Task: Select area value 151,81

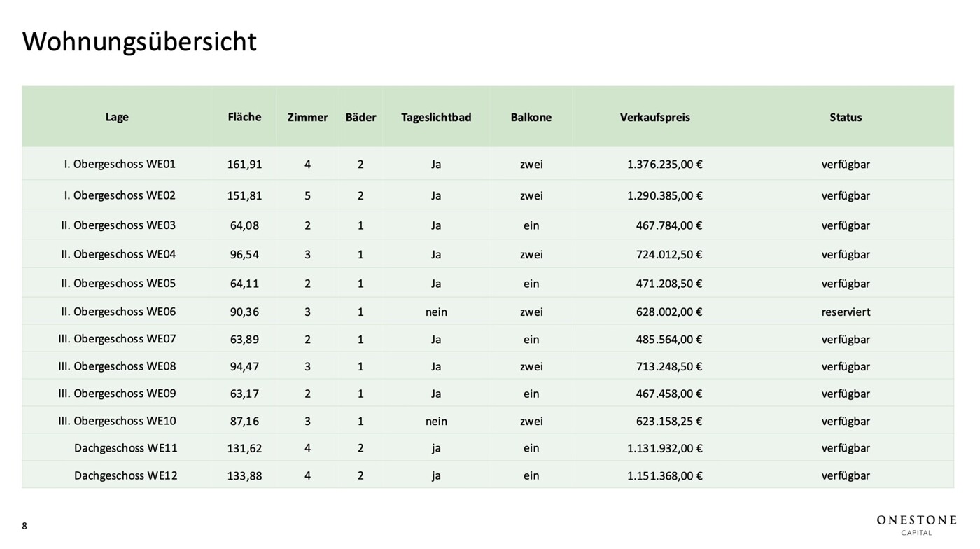Action: click(244, 196)
